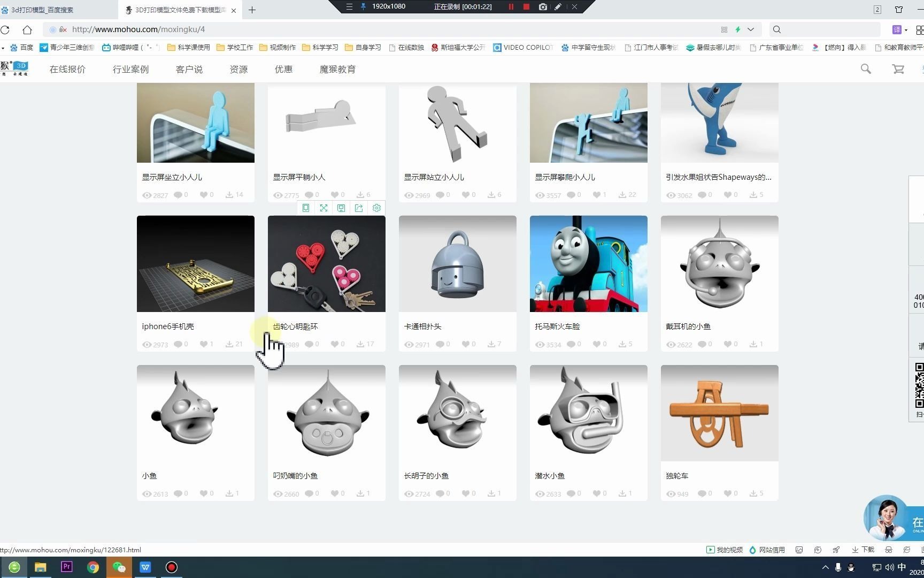Close the 3D打印模型文件免费下载 tab
The width and height of the screenshot is (924, 578).
[234, 10]
